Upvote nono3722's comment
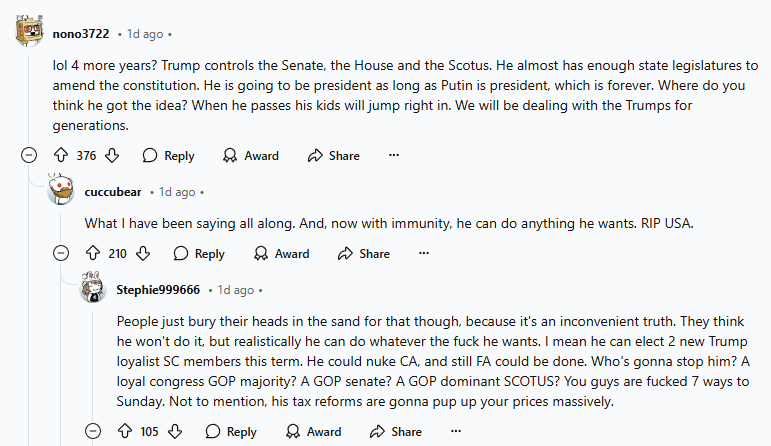This screenshot has width=771, height=446. (59, 156)
